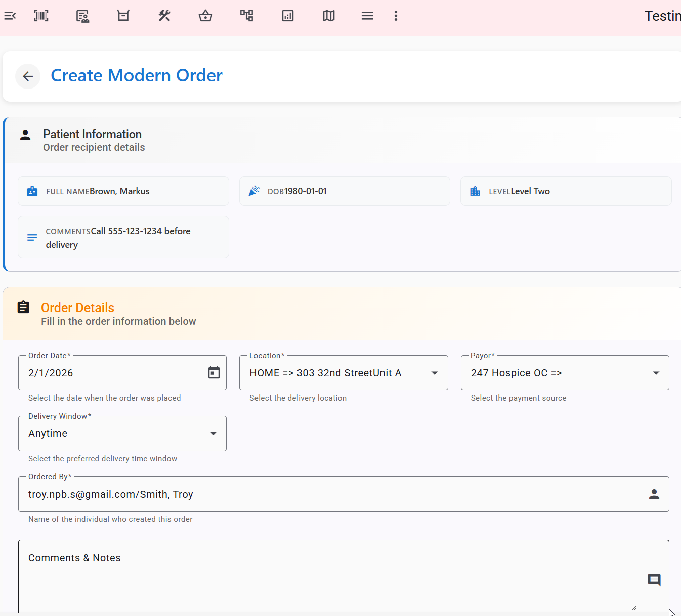Open the patient records icon

[82, 16]
